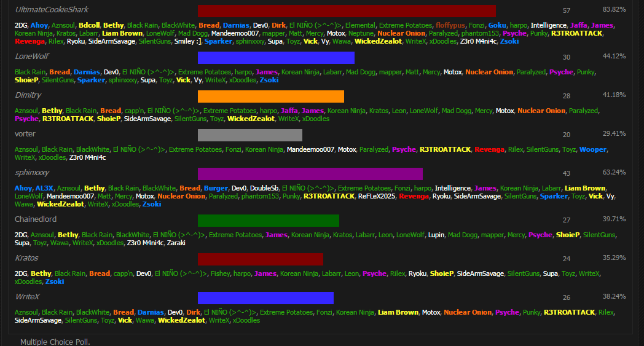Click the vote count 30
This screenshot has height=346, width=644.
pos(567,58)
